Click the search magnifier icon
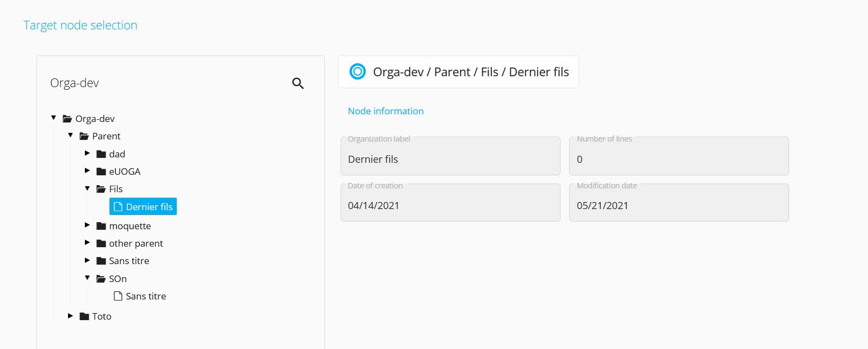The image size is (868, 349). point(298,83)
